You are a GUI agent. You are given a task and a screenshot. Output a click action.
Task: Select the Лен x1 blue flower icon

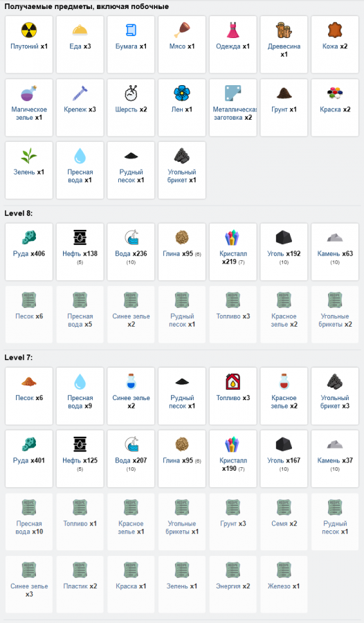182,93
